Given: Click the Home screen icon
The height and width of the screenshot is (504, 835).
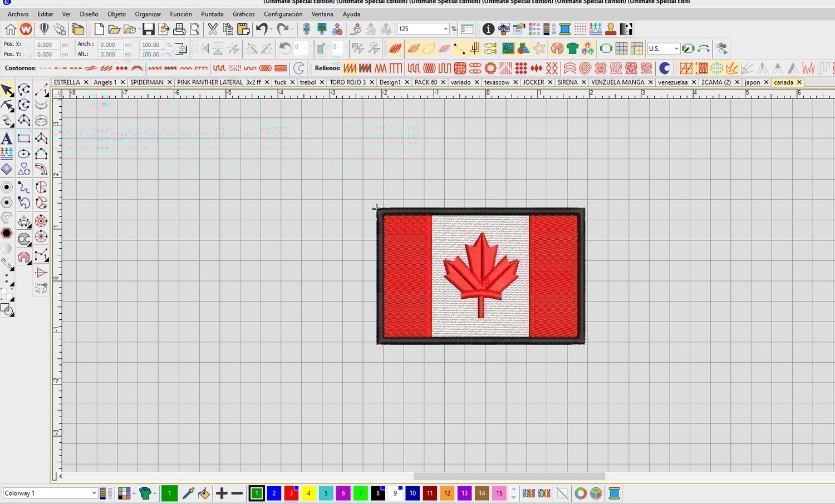Looking at the screenshot, I should [11, 29].
